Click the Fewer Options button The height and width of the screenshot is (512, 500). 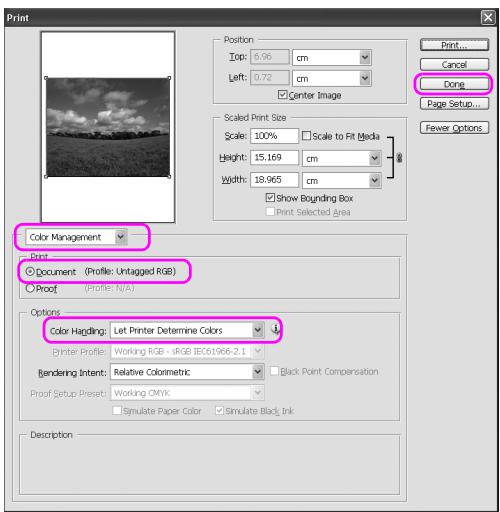pos(454,128)
